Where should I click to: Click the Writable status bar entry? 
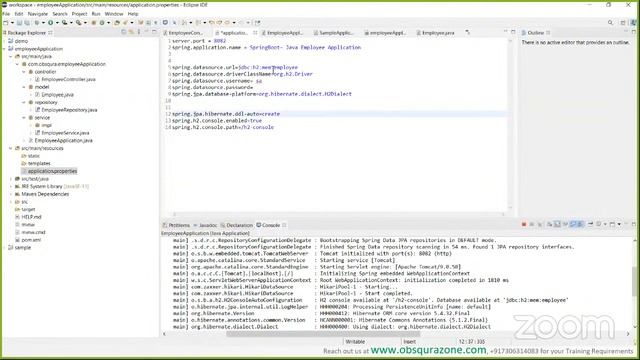[x=355, y=342]
